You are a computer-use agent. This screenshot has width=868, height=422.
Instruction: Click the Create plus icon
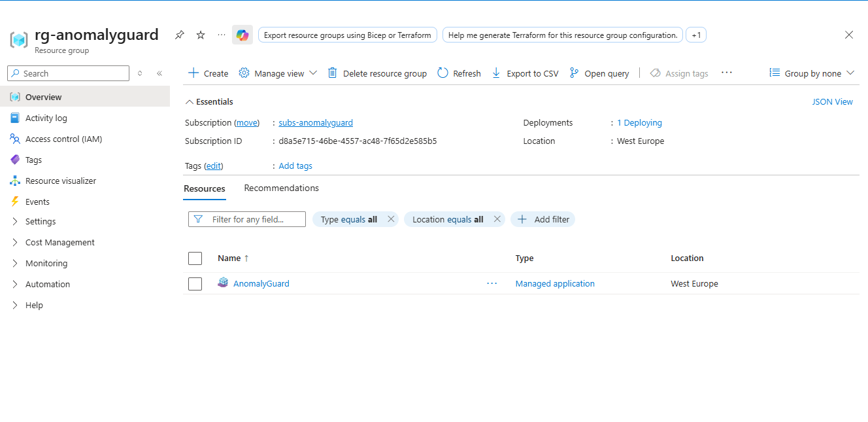coord(193,73)
